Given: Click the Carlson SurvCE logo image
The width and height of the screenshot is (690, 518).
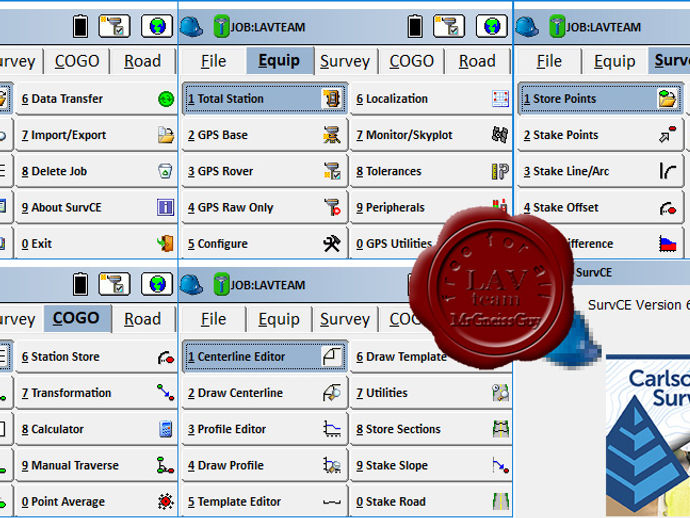Looking at the screenshot, I should 648,436.
